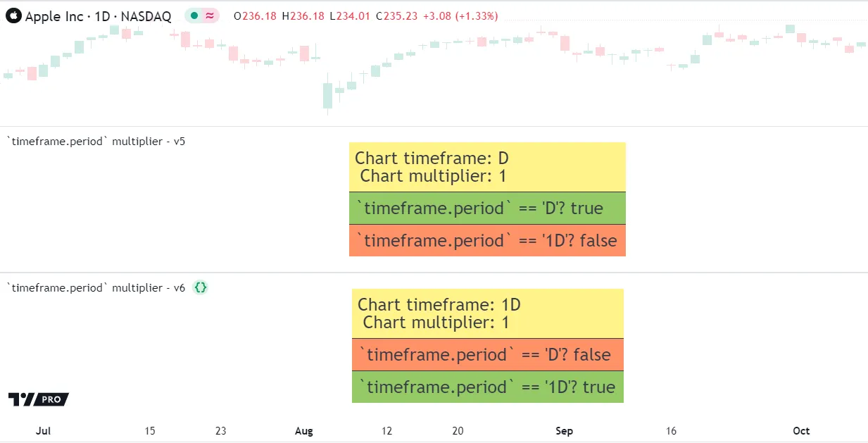The width and height of the screenshot is (868, 443).
Task: Click the Oct label on time axis
Action: tap(801, 430)
